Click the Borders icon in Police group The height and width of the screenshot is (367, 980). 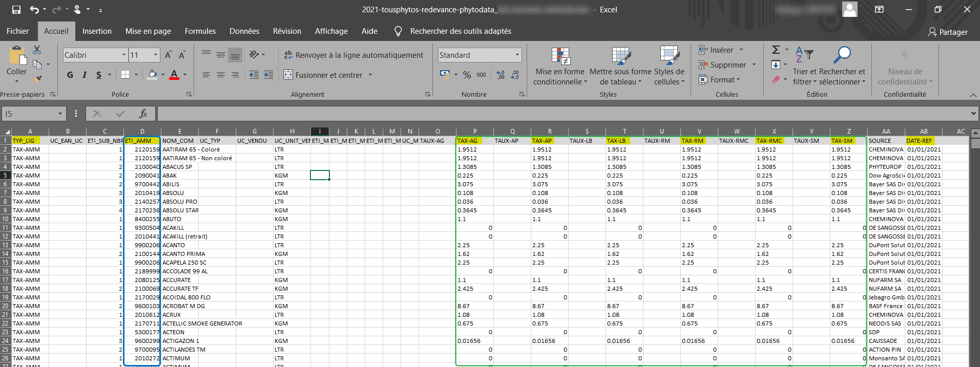(125, 75)
